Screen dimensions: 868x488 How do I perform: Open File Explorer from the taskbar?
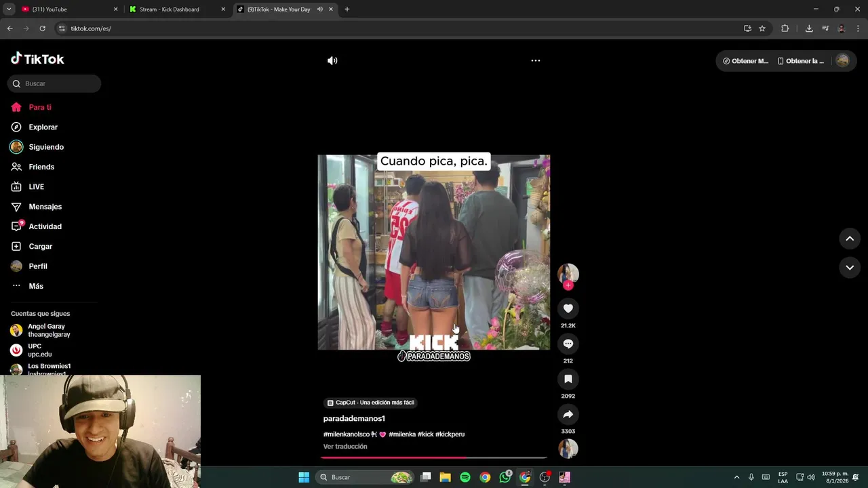point(446,477)
